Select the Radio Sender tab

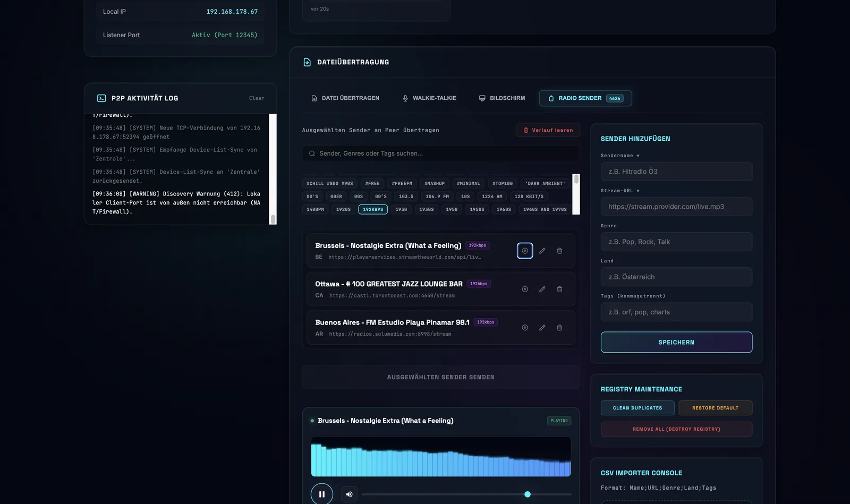click(585, 98)
